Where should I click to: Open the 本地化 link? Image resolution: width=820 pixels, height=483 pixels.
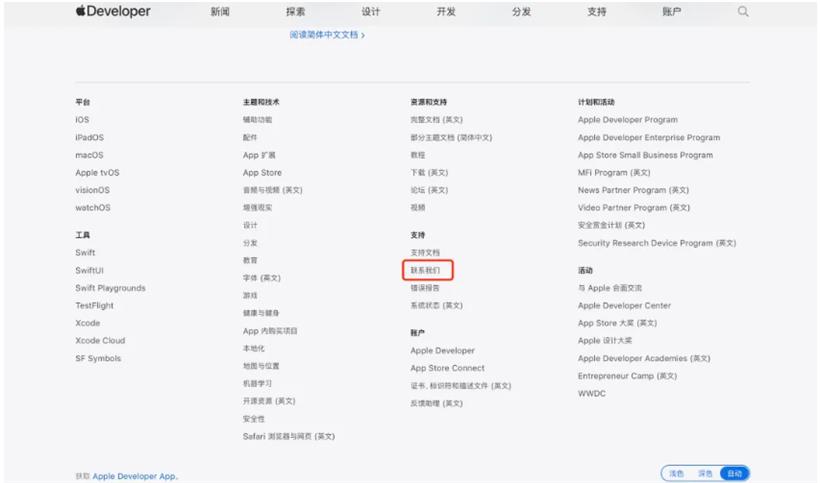pos(254,348)
